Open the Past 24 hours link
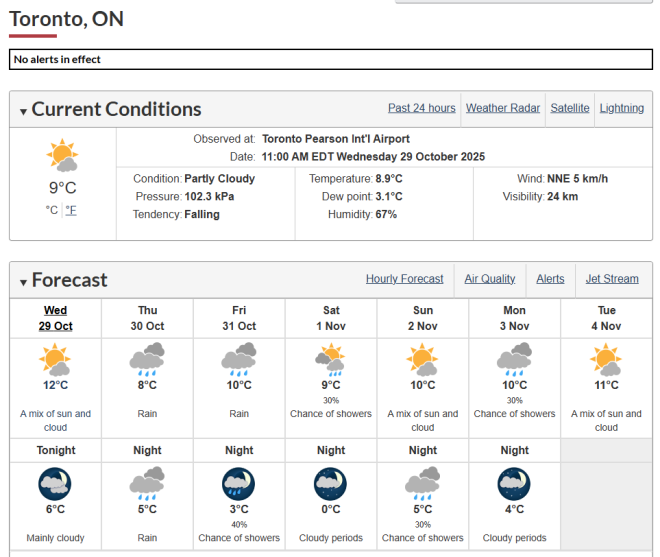 [x=421, y=108]
